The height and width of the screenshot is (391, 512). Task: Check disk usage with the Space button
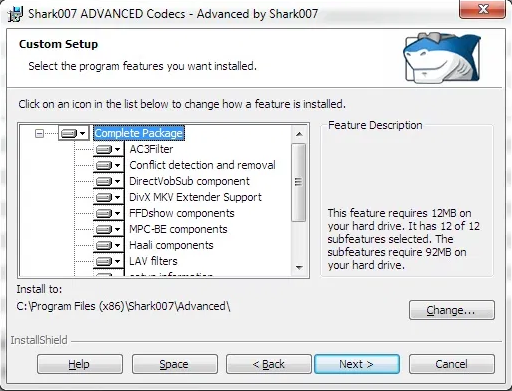point(175,364)
